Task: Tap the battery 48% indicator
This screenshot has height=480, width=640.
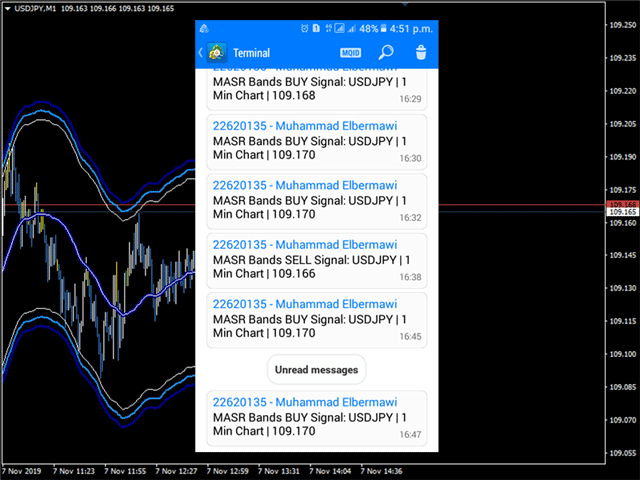Action: 373,29
